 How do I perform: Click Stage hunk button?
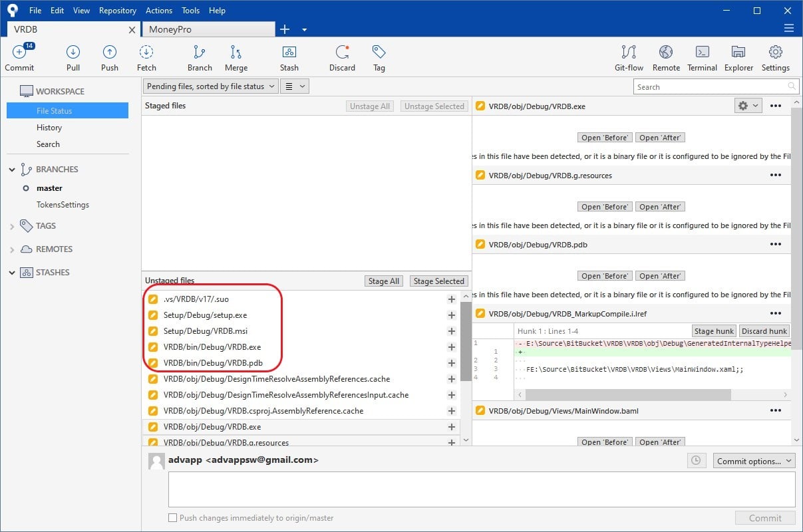coord(714,331)
